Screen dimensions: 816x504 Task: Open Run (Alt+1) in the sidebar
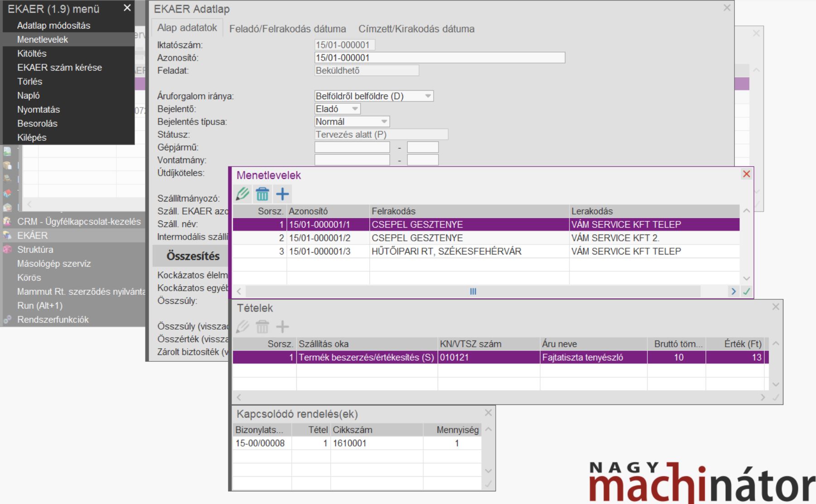click(40, 306)
